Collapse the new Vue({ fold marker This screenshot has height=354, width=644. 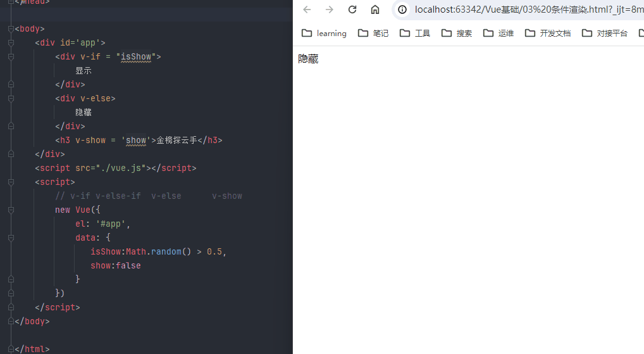(11, 210)
